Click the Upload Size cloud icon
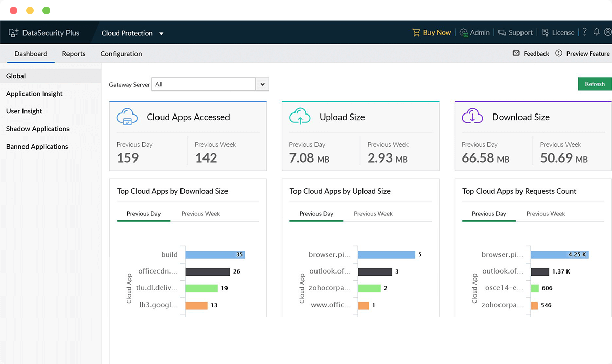The width and height of the screenshot is (612, 364). 300,117
